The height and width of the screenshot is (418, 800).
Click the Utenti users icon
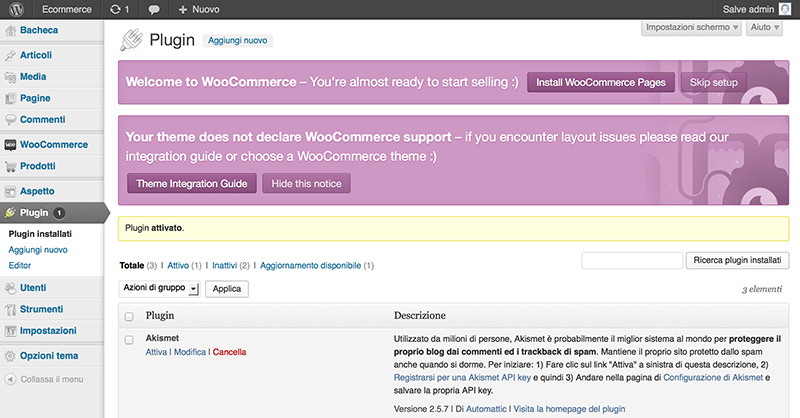click(10, 288)
